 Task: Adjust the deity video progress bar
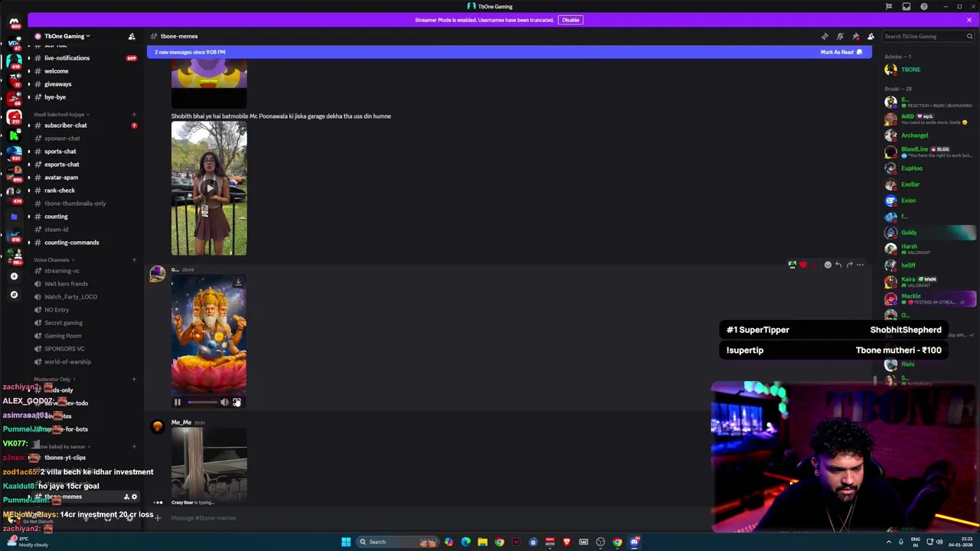pyautogui.click(x=202, y=402)
